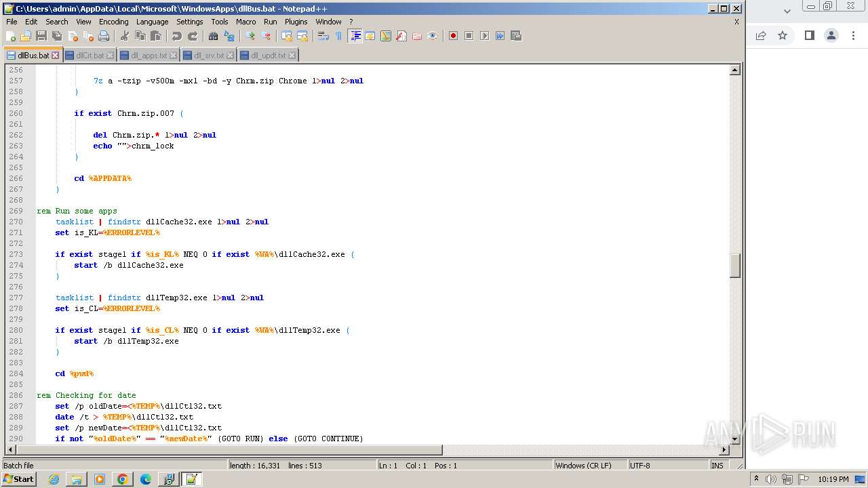Save the current recorded macro icon
The height and width of the screenshot is (488, 868).
[x=515, y=36]
